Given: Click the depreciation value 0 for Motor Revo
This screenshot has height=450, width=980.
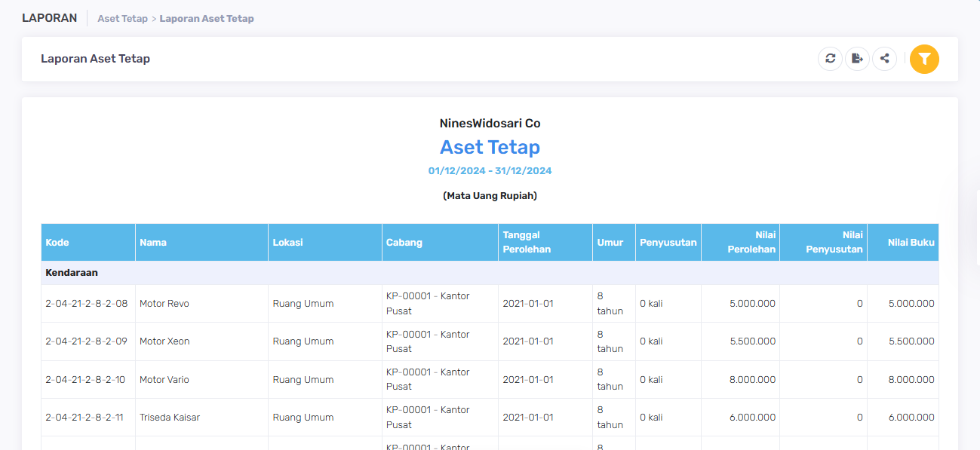Looking at the screenshot, I should click(859, 304).
